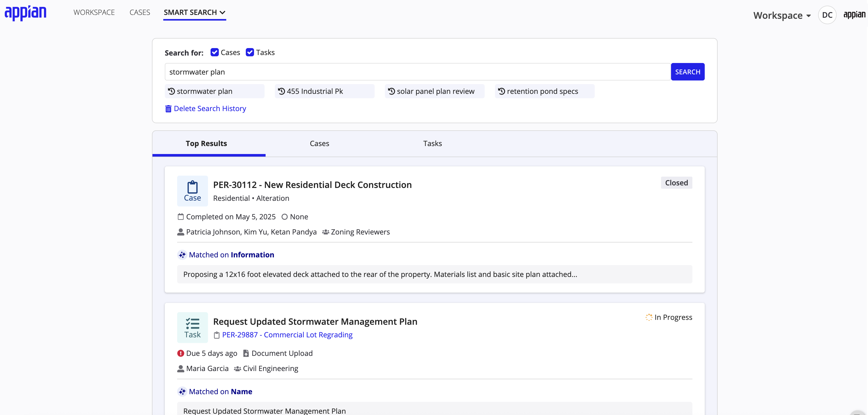The image size is (868, 415).
Task: Click the person icon beside Maria Garcia
Action: pos(180,369)
